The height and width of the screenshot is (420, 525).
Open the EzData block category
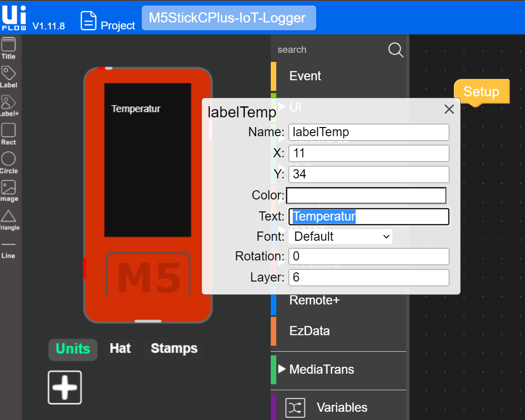click(x=338, y=331)
